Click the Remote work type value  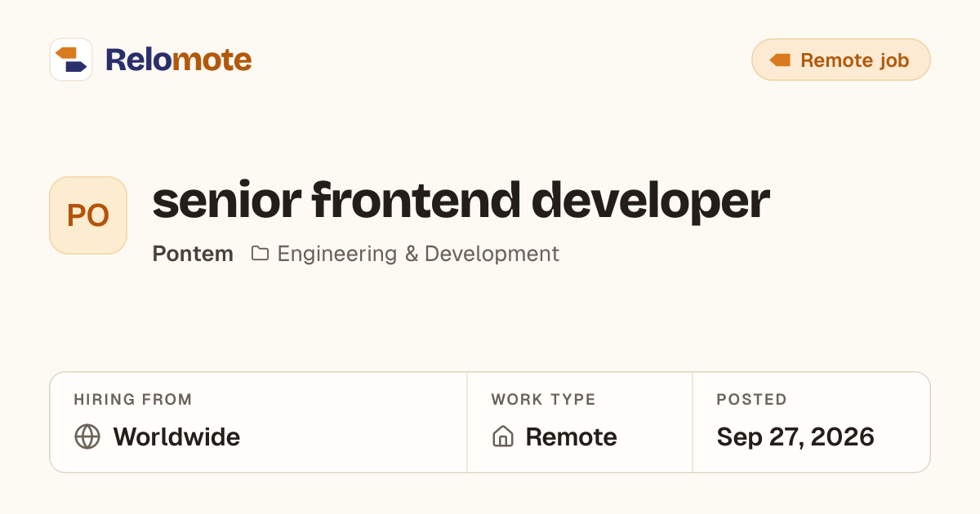click(571, 436)
